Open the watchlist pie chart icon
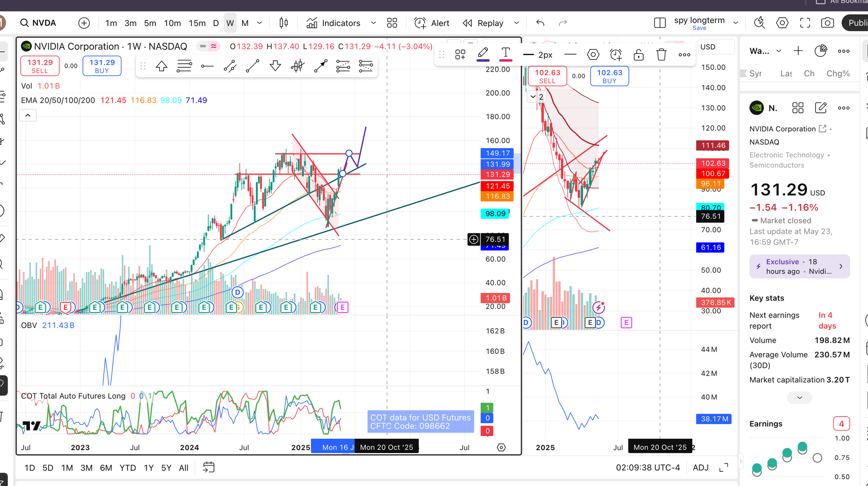The image size is (868, 486). (821, 51)
